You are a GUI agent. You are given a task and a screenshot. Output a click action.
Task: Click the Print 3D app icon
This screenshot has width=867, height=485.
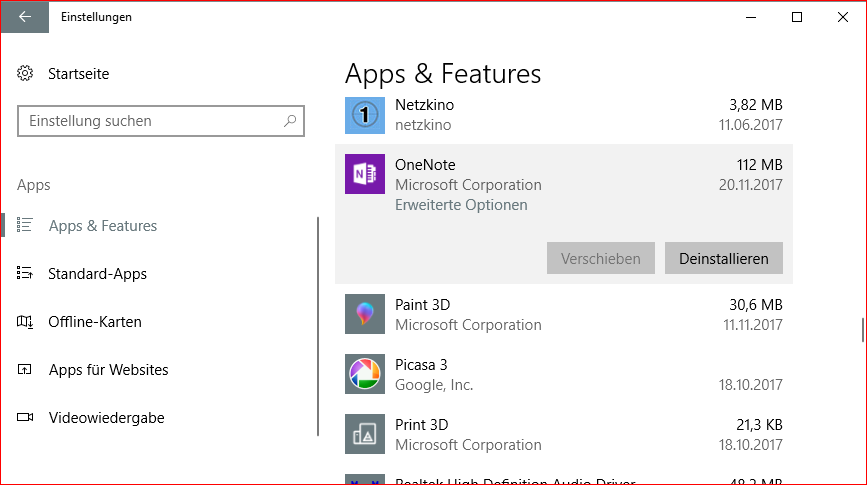pos(365,434)
